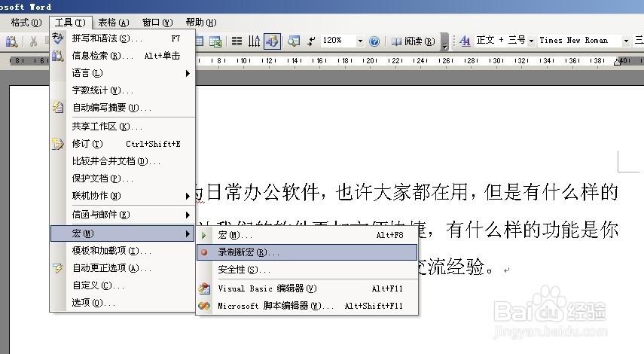Click the red record dot icon
644x354 pixels.
pos(203,252)
